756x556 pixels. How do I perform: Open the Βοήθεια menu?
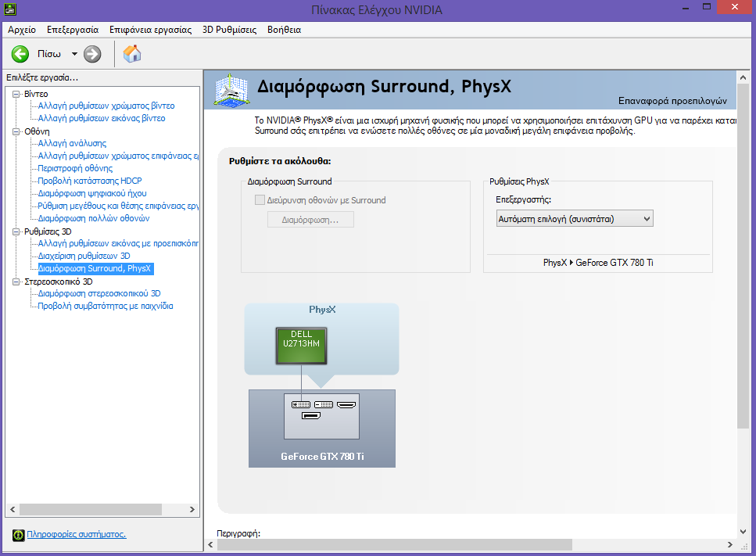click(x=285, y=30)
